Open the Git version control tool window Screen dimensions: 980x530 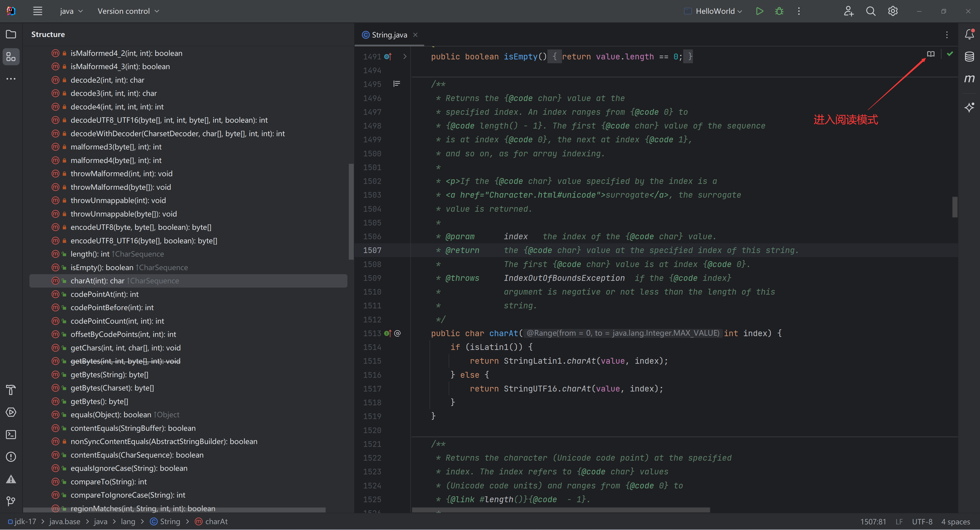(x=11, y=501)
